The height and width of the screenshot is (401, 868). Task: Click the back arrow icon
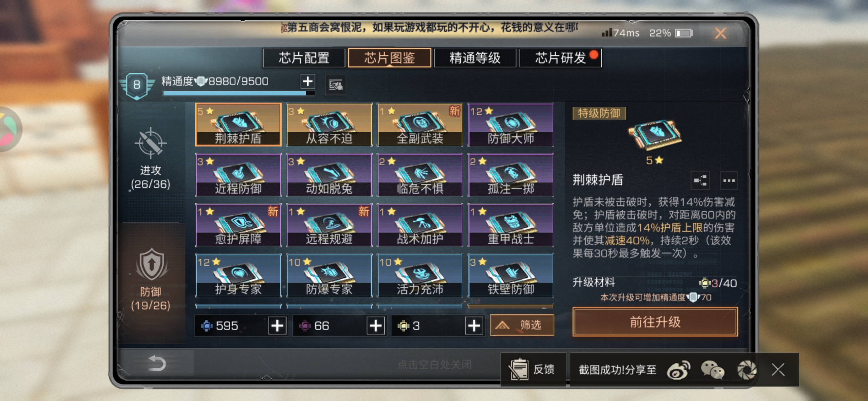click(x=157, y=363)
